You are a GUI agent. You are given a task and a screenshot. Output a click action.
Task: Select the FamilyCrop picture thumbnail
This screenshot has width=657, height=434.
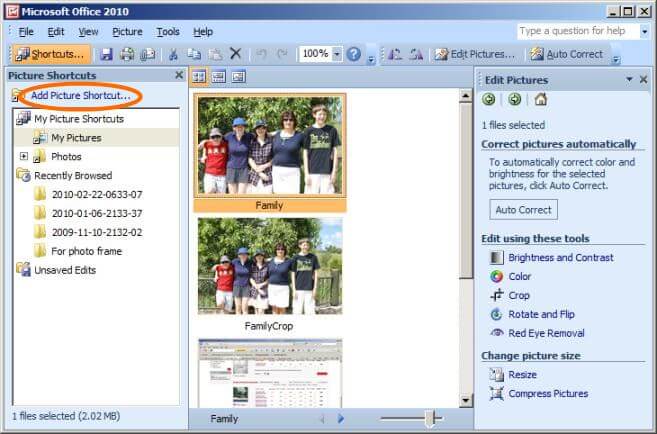pyautogui.click(x=270, y=266)
